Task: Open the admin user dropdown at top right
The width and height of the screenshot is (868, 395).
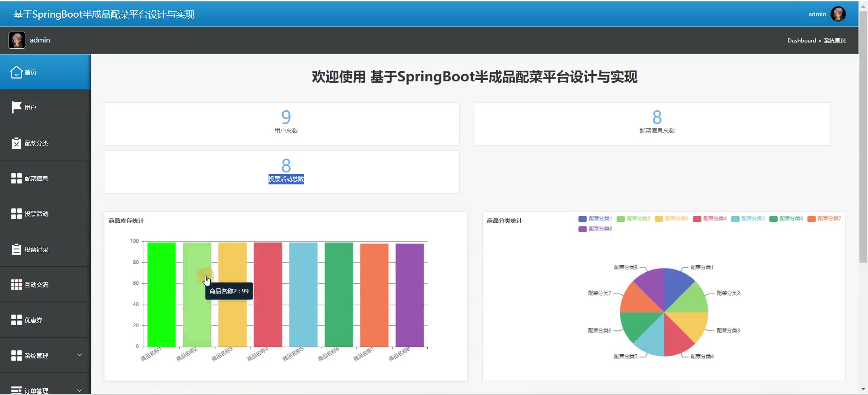Action: pyautogui.click(x=826, y=14)
